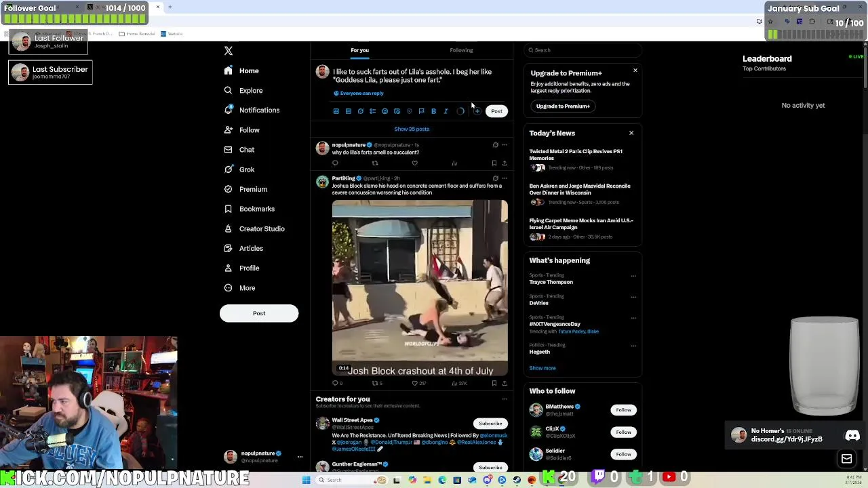Tag a location in the post
This screenshot has width=868, height=488.
(x=409, y=111)
